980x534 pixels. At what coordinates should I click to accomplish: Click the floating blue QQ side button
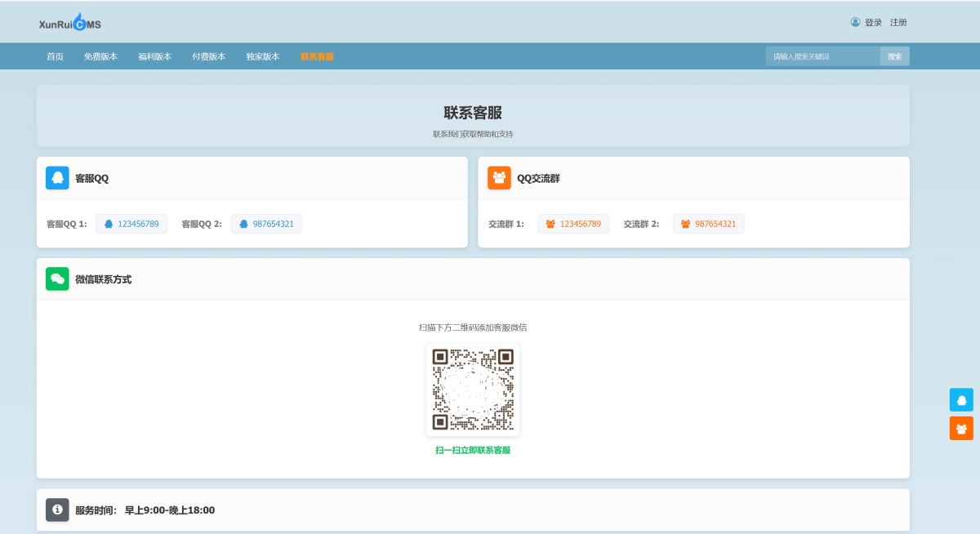(961, 400)
